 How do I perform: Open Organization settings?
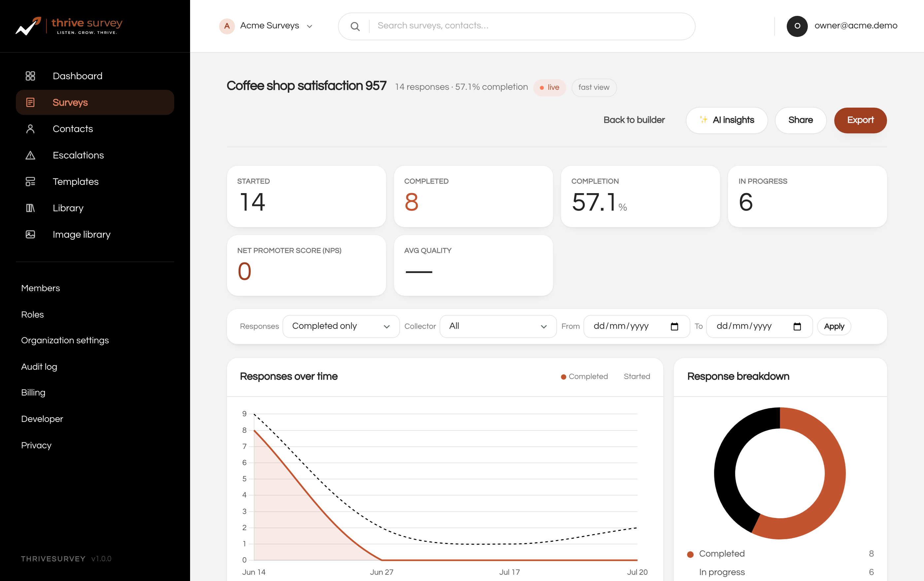point(65,341)
